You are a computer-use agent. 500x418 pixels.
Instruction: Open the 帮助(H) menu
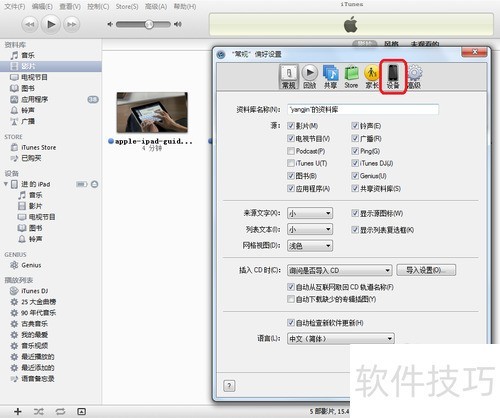[x=185, y=6]
